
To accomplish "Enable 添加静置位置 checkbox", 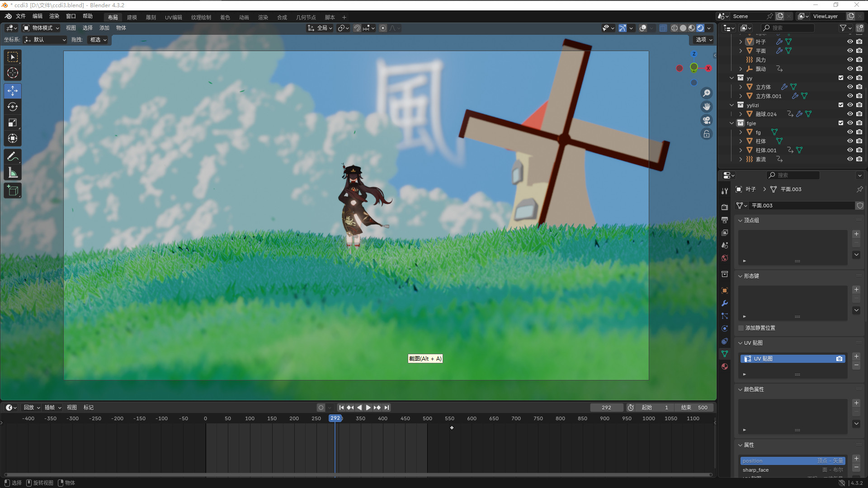I will (741, 328).
